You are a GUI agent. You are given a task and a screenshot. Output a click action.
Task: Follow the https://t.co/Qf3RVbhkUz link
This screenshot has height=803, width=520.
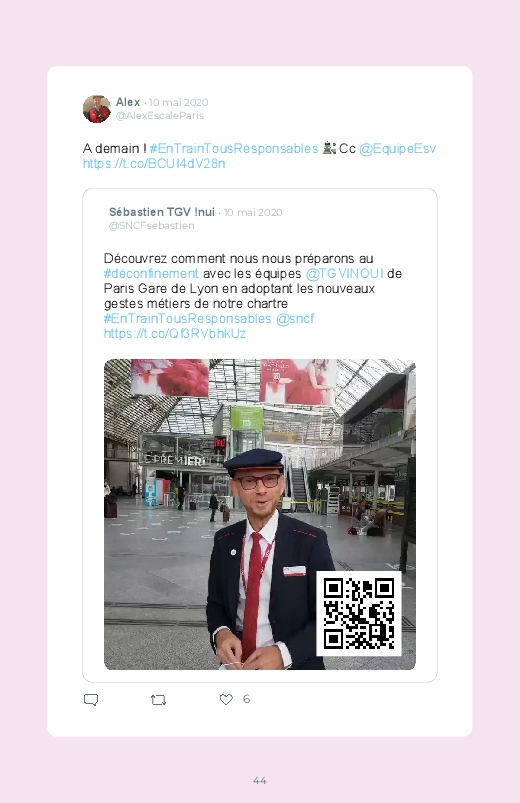[x=175, y=333]
